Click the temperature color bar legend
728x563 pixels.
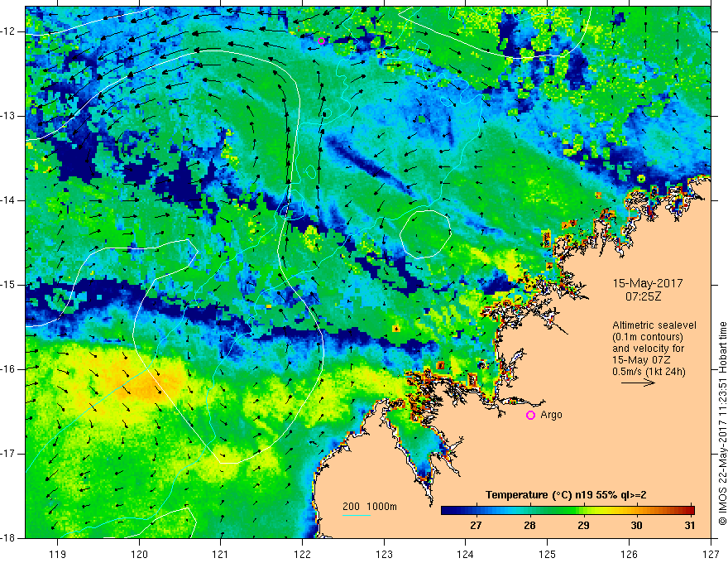[568, 511]
